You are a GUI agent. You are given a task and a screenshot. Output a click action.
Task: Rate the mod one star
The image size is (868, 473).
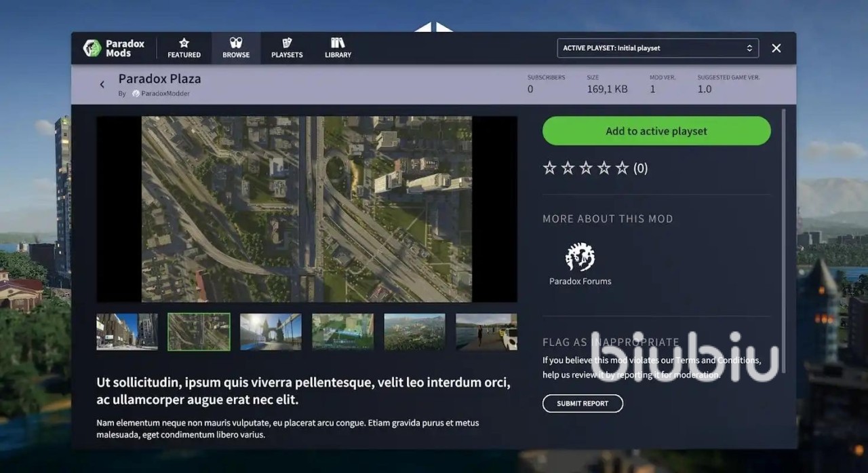(549, 168)
